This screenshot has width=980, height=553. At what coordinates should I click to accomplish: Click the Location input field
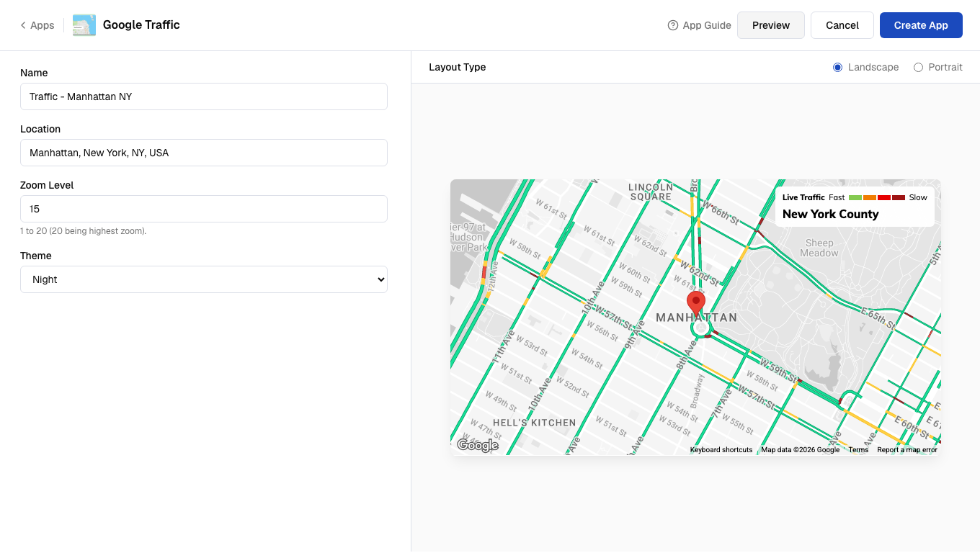204,153
